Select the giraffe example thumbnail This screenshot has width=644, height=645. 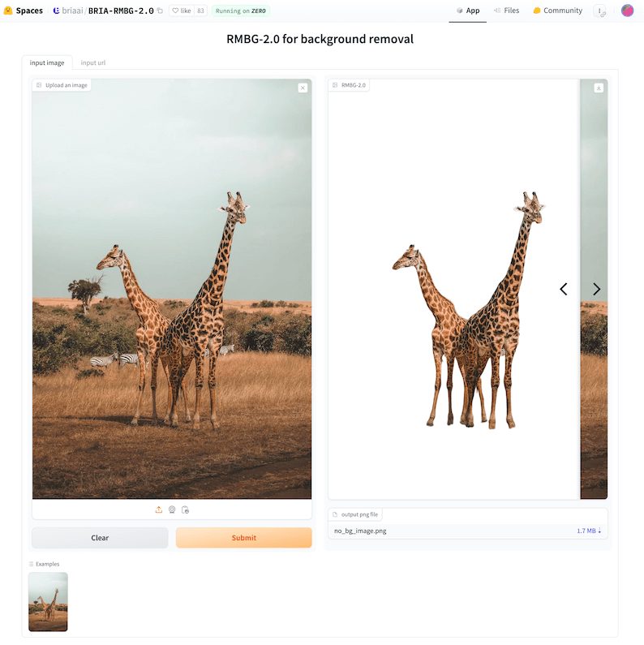[48, 601]
